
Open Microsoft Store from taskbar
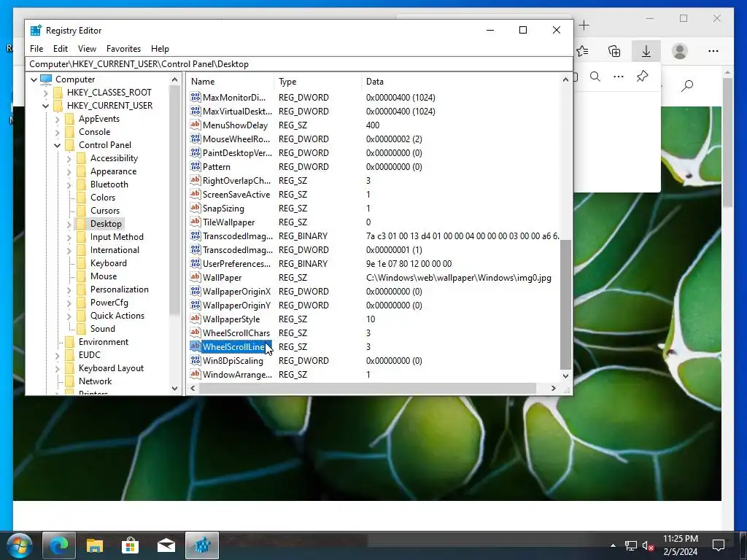pyautogui.click(x=130, y=545)
